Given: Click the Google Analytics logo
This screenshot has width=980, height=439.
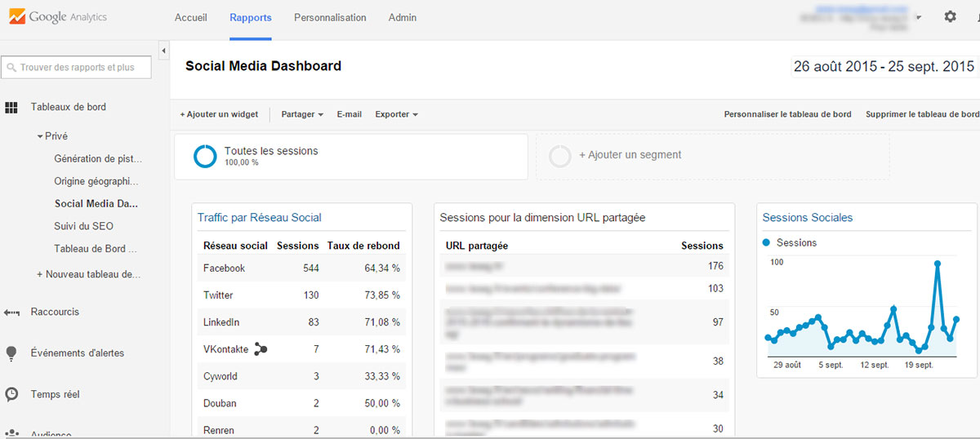Looking at the screenshot, I should pos(58,16).
